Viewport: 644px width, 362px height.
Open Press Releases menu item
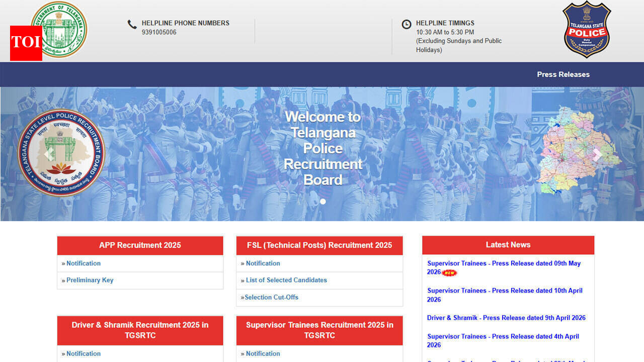(563, 74)
